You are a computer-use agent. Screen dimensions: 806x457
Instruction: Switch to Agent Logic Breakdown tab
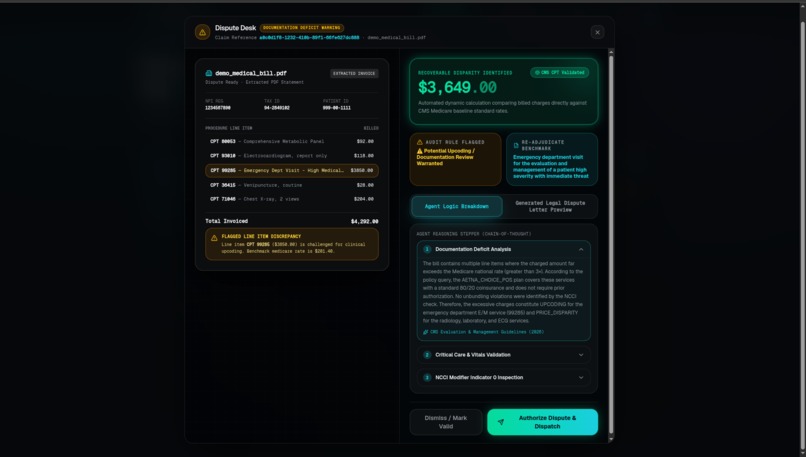pyautogui.click(x=456, y=206)
